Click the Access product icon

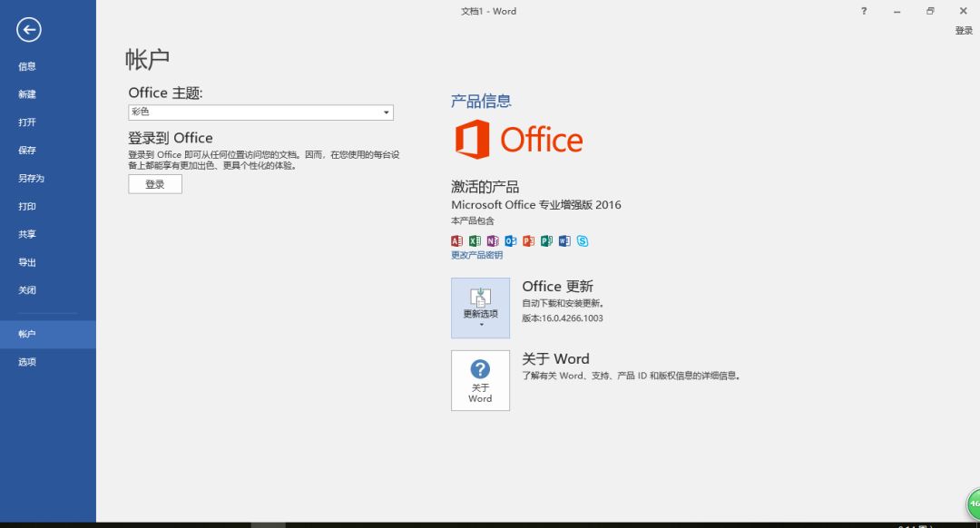(x=456, y=240)
